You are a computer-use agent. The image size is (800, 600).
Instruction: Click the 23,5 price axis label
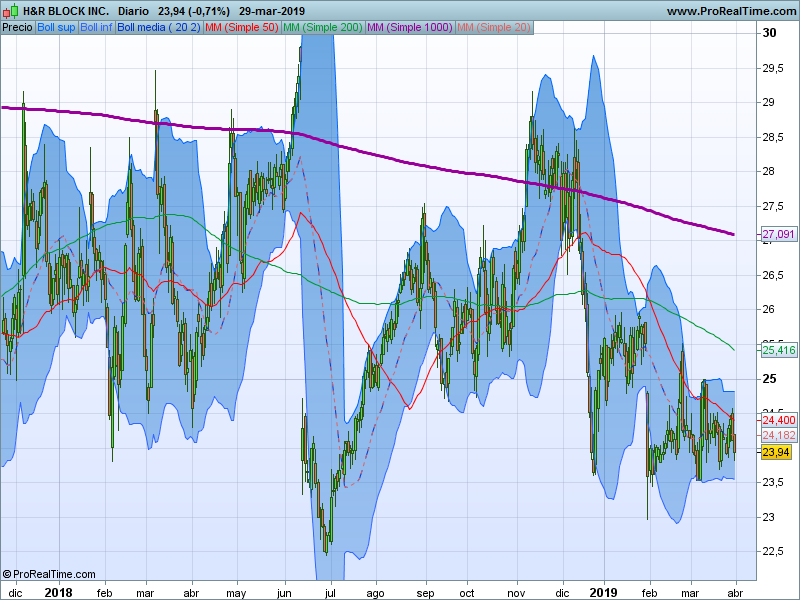coord(772,482)
